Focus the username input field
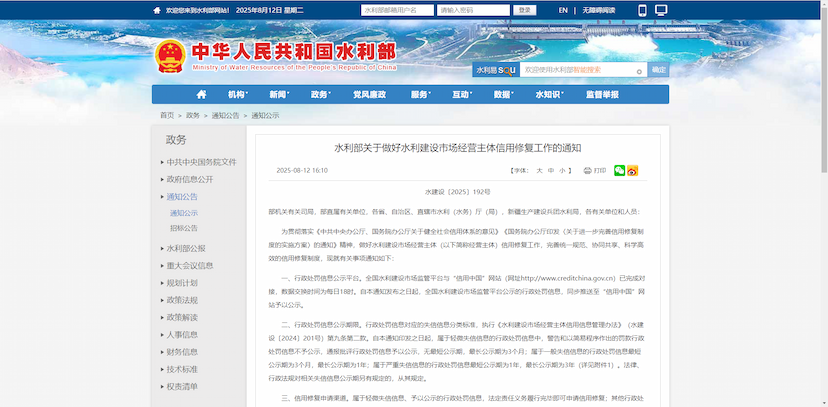The width and height of the screenshot is (828, 407). 397,10
